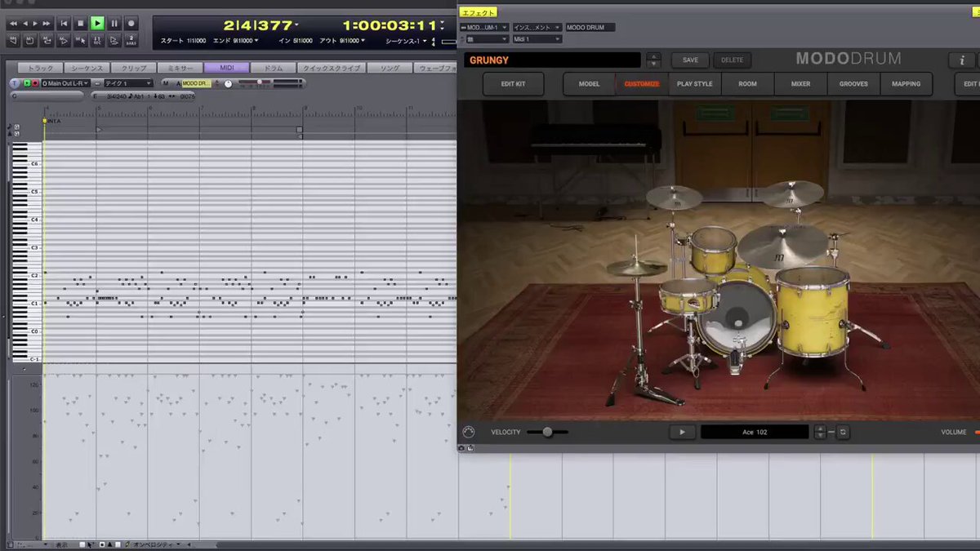Screen dimensions: 980x551
Task: Click the velocity curve dial icon
Action: pos(468,432)
